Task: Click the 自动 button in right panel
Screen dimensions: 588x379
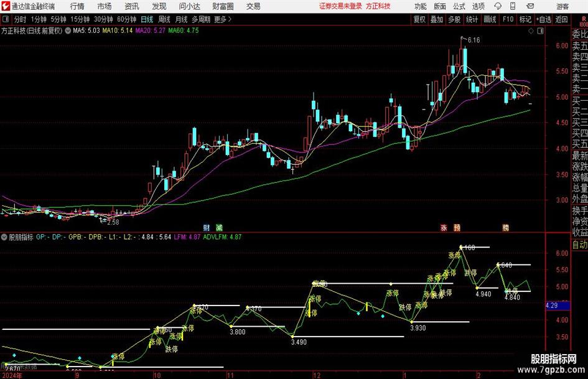Action: tap(580, 245)
